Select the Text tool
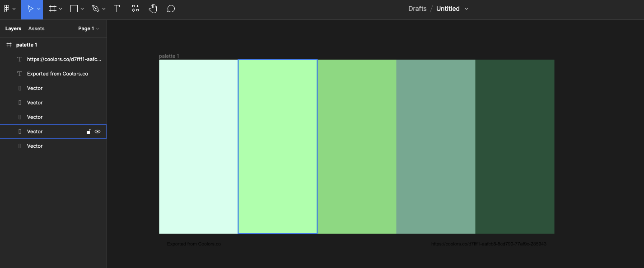This screenshot has height=268, width=644. point(117,9)
